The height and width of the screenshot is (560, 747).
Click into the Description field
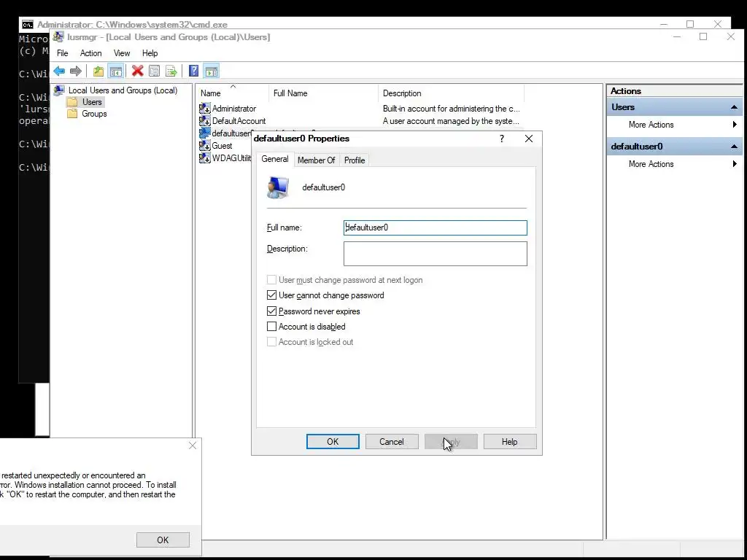(x=435, y=253)
